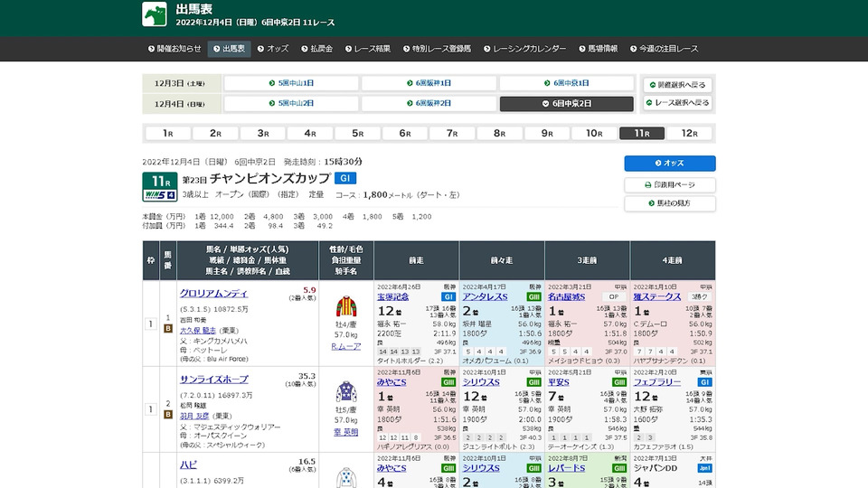Click 開催選択へ戻る button
The width and height of the screenshot is (868, 488).
[x=677, y=85]
